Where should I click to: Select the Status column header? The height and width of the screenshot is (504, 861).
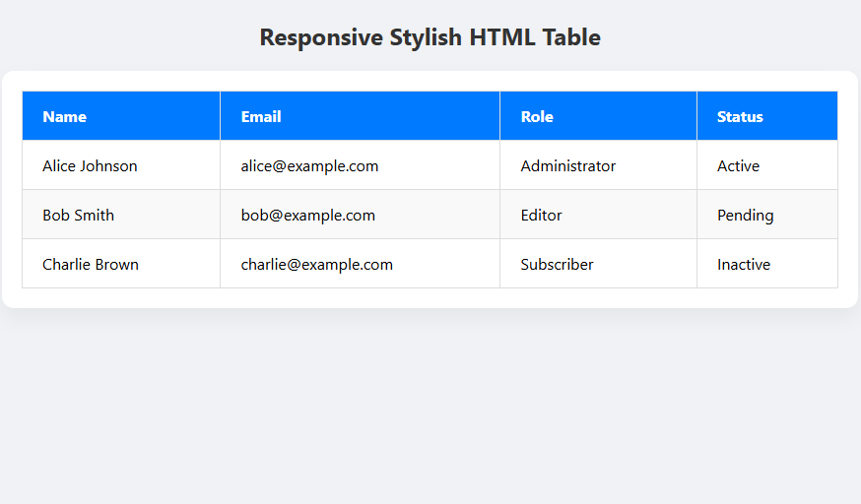point(740,116)
